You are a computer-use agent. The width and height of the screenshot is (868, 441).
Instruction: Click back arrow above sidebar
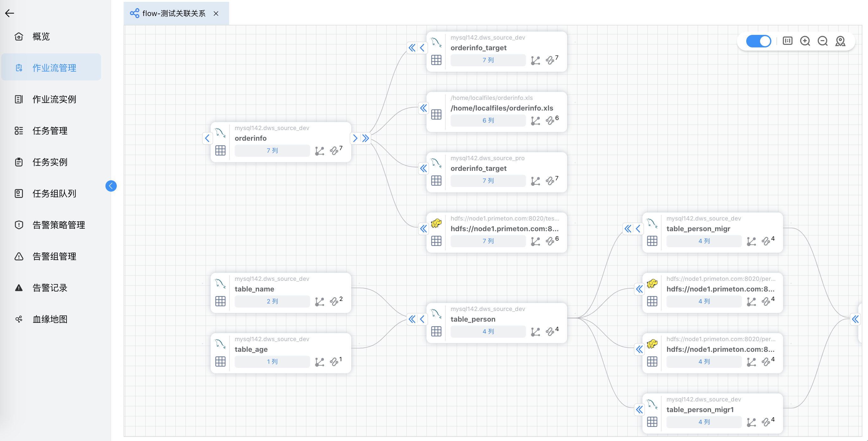[x=9, y=13]
